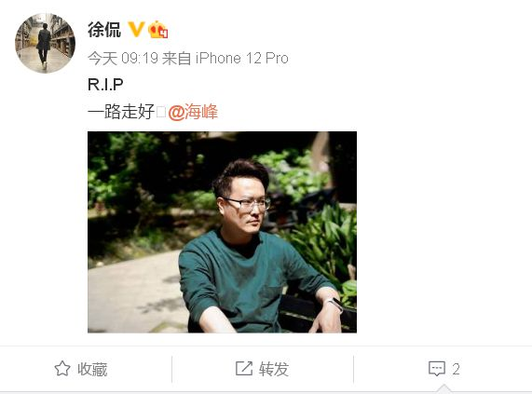Click the orange V verified badge
532x394 pixels.
136,29
